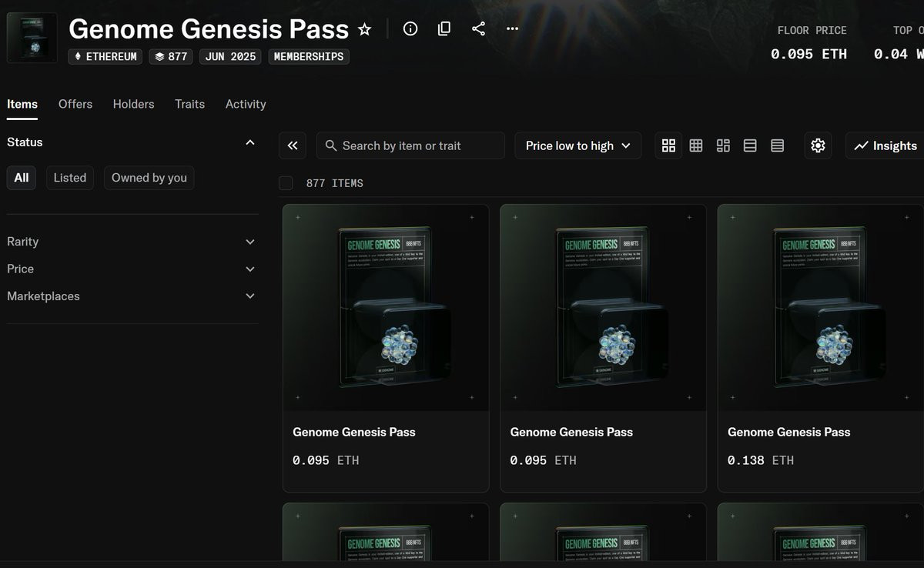Expand the Price filter

(x=132, y=269)
